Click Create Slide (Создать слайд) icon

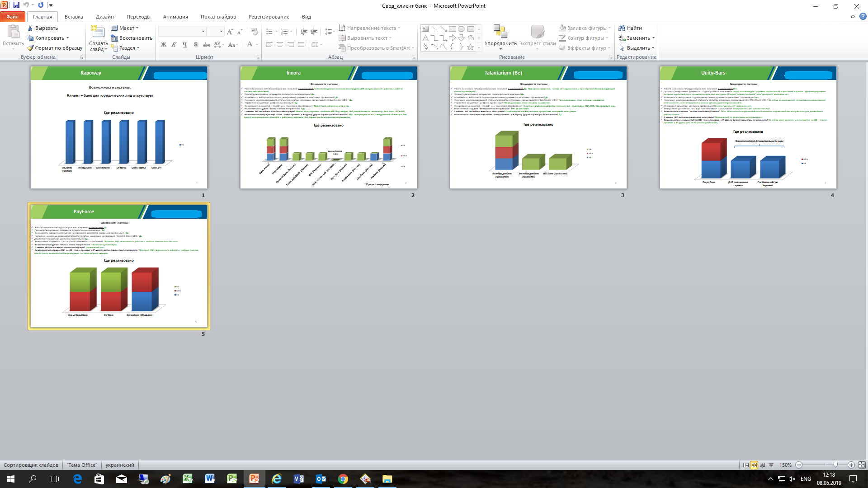[x=98, y=32]
